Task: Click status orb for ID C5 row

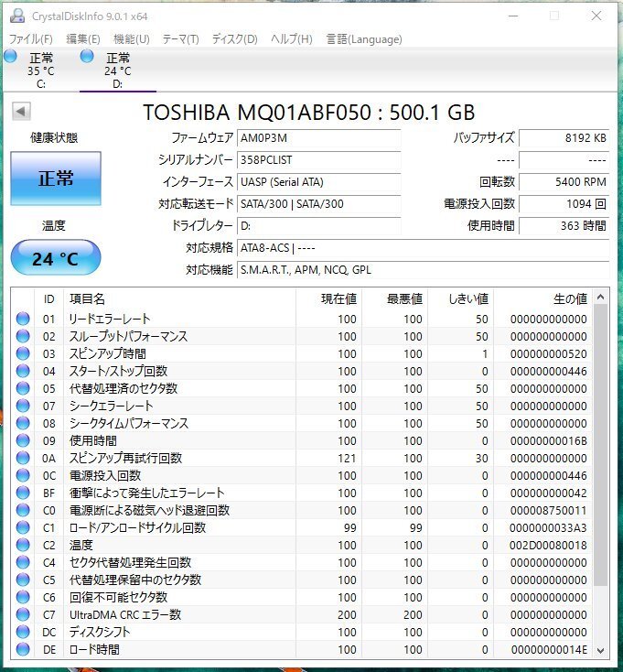Action: pyautogui.click(x=23, y=580)
